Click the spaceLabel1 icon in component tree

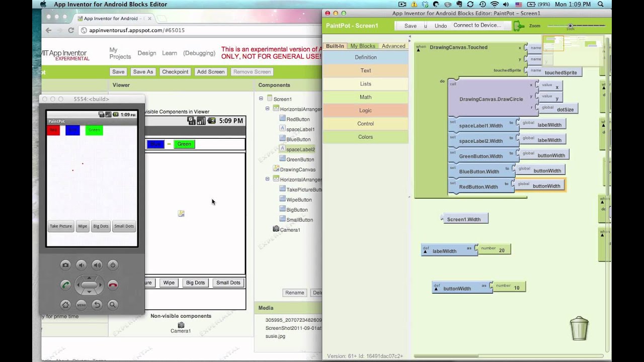(282, 129)
